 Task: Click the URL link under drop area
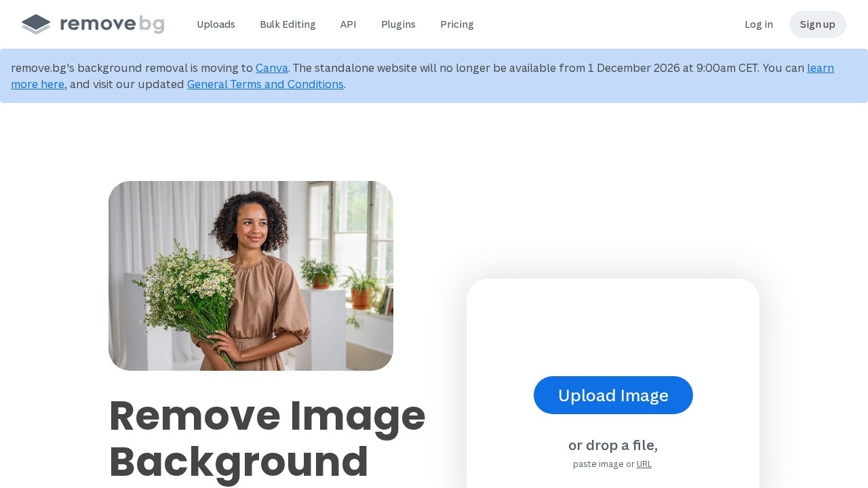644,464
